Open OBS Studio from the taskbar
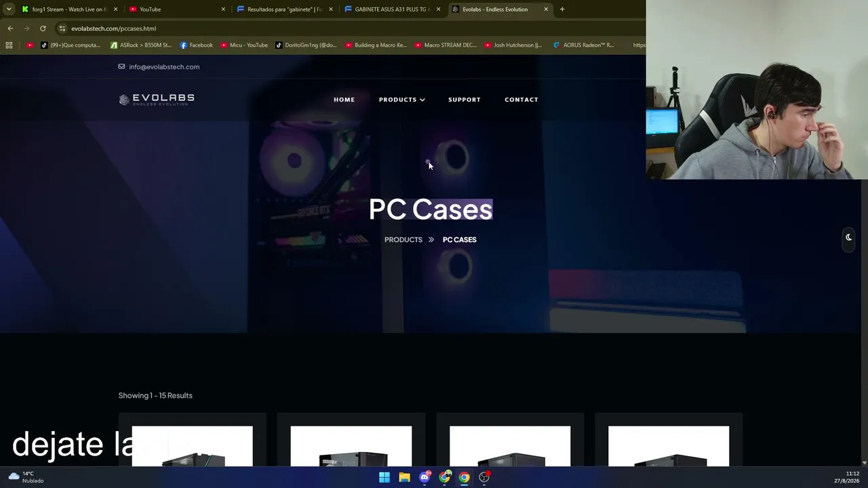The image size is (868, 488). pyautogui.click(x=484, y=477)
